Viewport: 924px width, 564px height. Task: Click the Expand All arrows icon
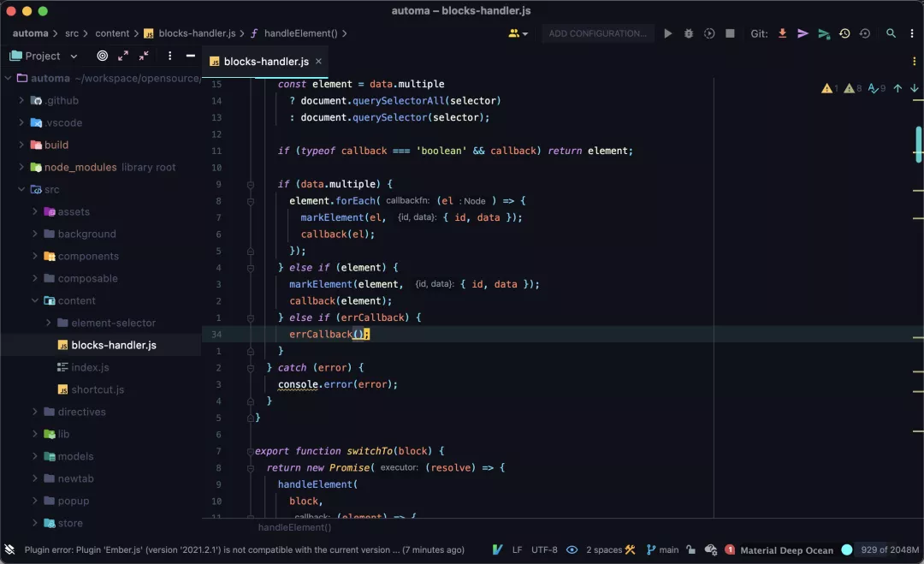click(123, 56)
